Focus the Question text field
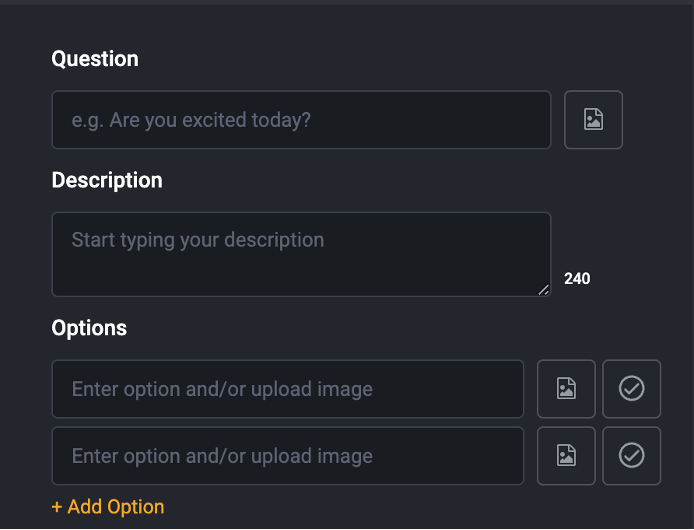Image resolution: width=694 pixels, height=530 pixels. (301, 120)
